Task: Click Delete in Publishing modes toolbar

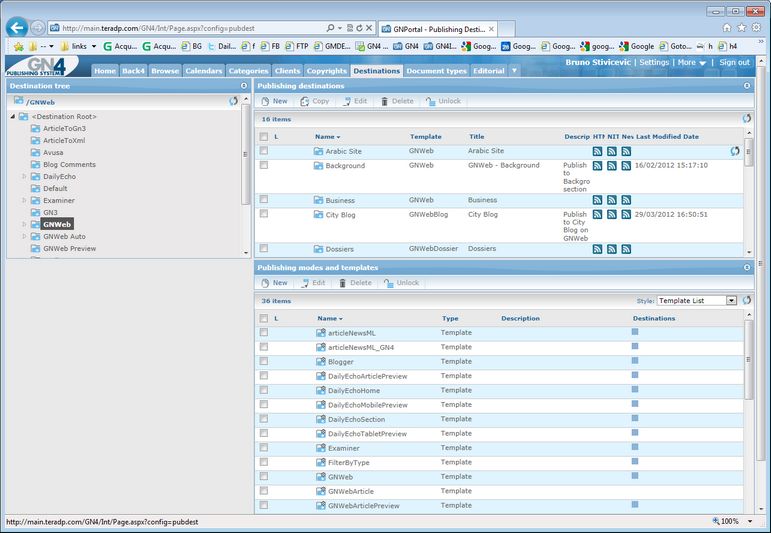Action: (x=355, y=283)
